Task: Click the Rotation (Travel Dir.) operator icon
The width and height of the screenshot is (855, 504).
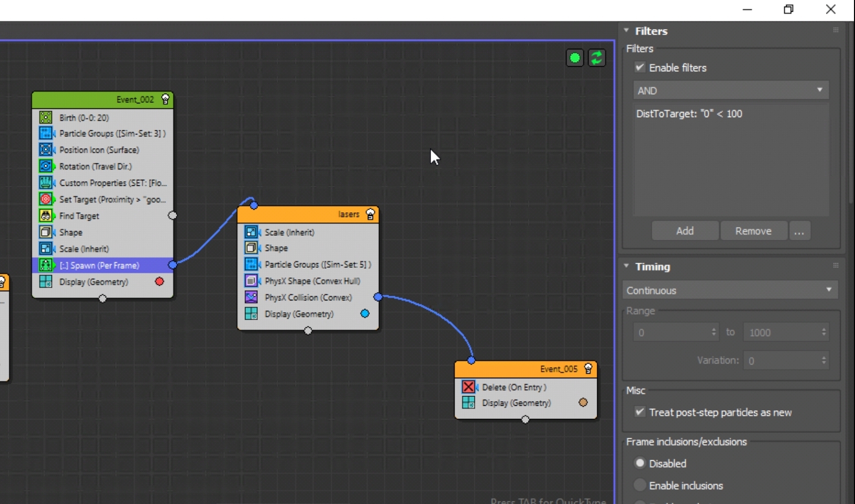Action: pos(46,166)
